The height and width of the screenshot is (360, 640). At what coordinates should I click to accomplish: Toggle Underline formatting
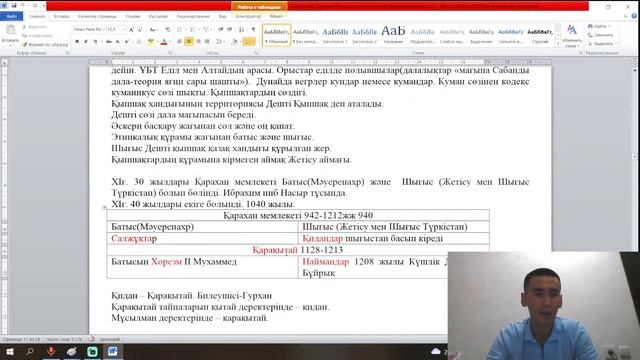[x=96, y=42]
